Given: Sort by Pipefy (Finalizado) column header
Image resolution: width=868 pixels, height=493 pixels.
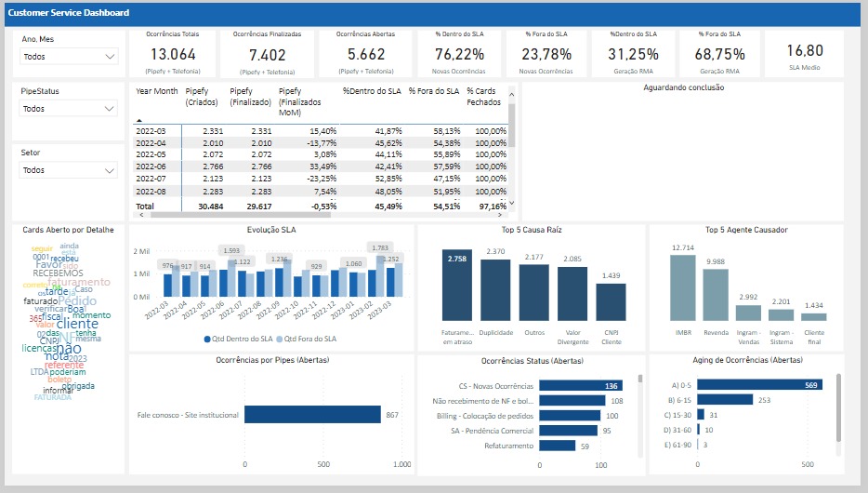Looking at the screenshot, I should 250,97.
